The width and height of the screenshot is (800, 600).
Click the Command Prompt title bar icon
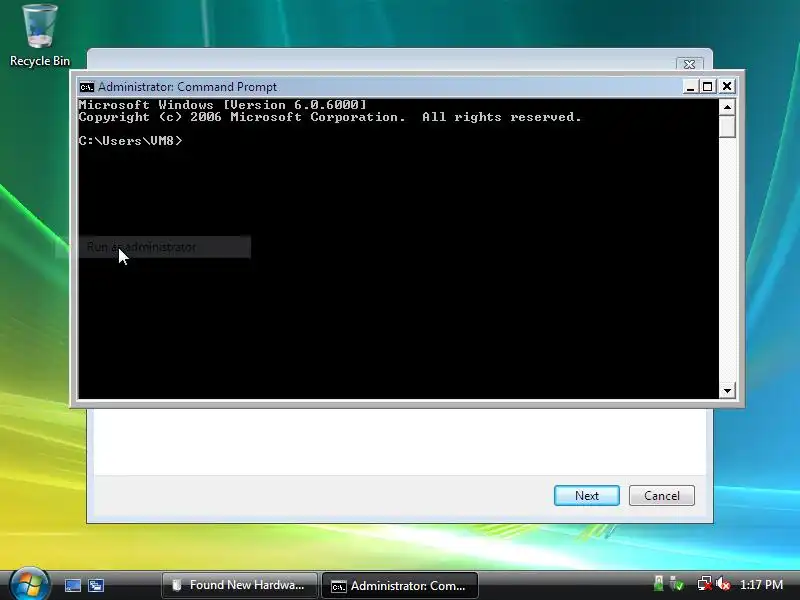[x=87, y=87]
